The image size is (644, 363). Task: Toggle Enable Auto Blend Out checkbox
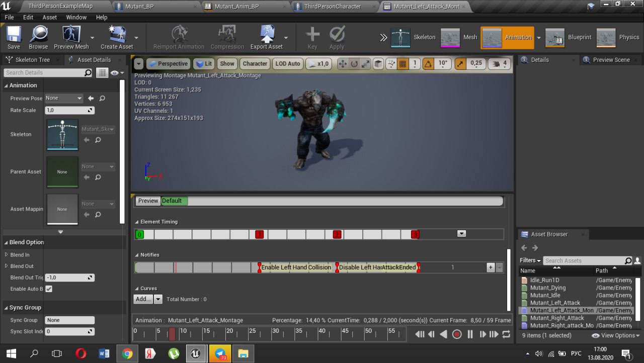49,289
